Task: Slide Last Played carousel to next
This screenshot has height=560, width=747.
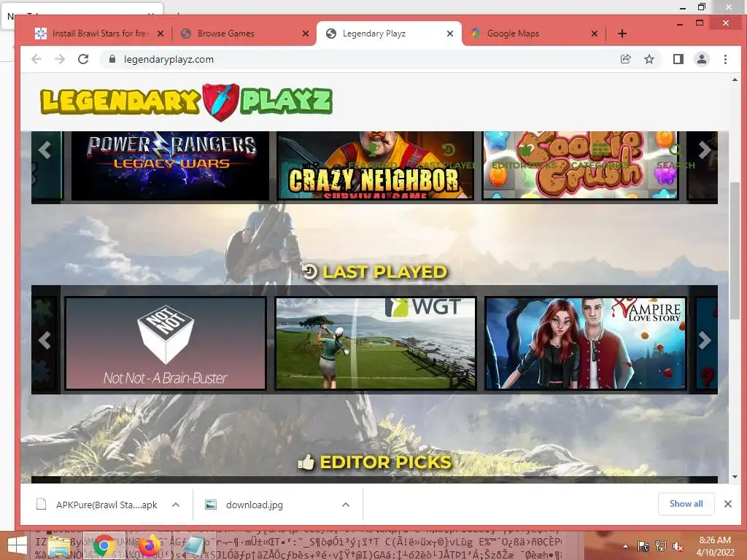Action: [704, 340]
